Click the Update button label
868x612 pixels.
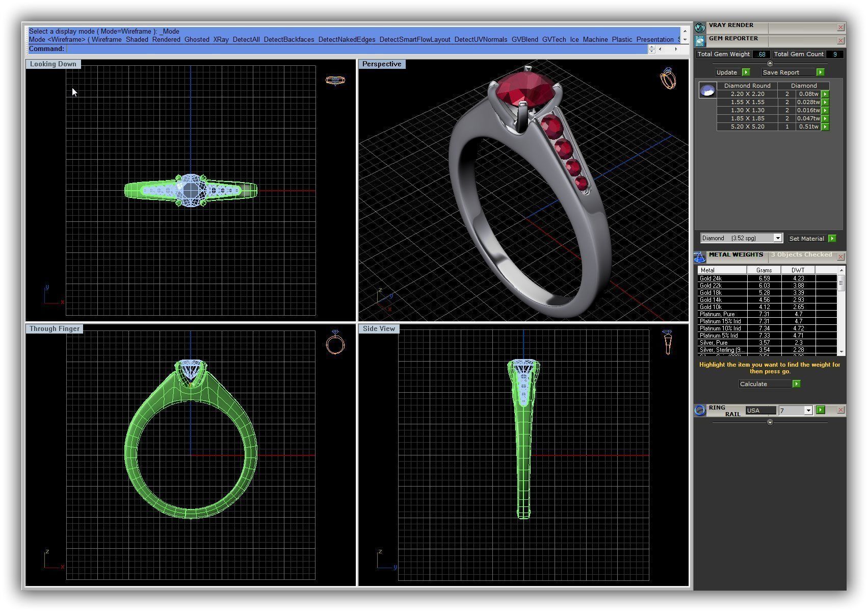[x=727, y=72]
